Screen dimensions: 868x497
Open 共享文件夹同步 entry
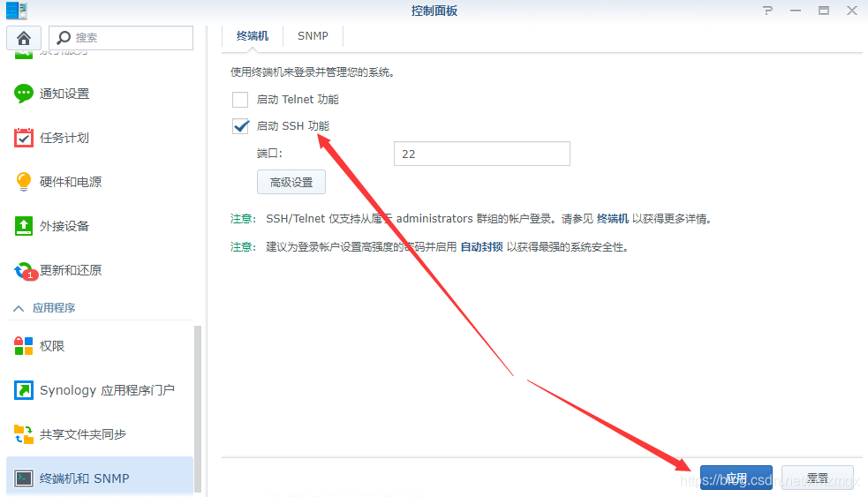(100, 434)
